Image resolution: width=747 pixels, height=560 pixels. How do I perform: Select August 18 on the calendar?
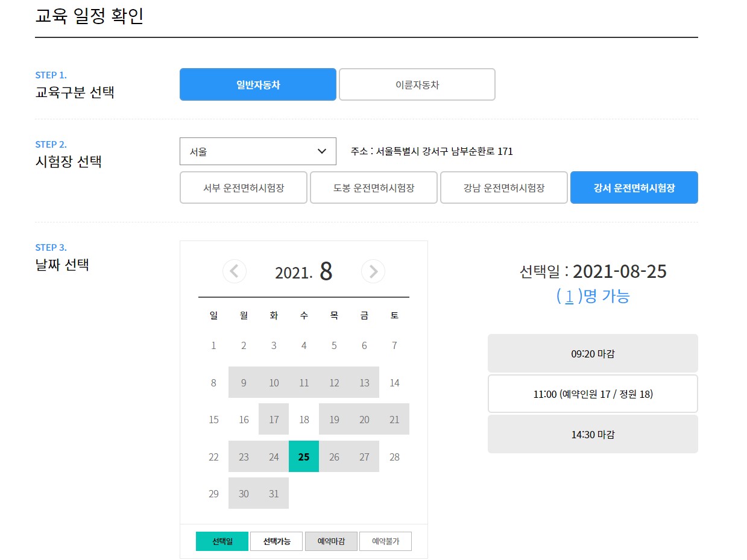(304, 420)
